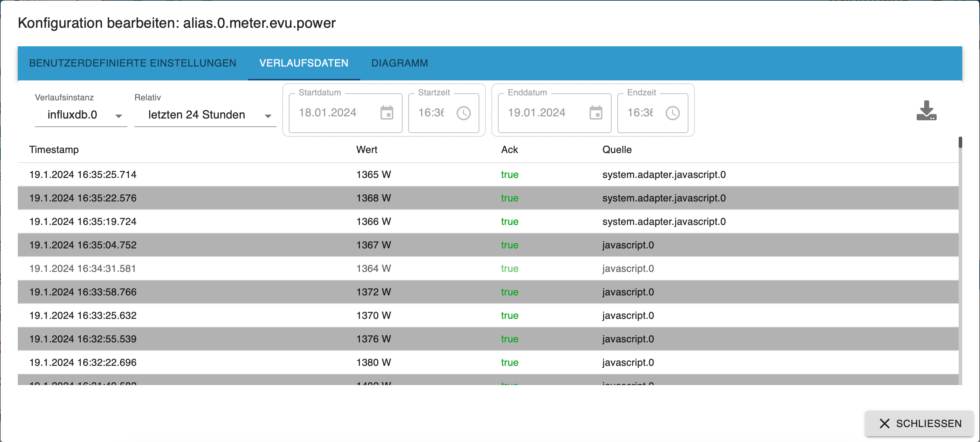Select the Verlaufsdaten tab

click(304, 63)
